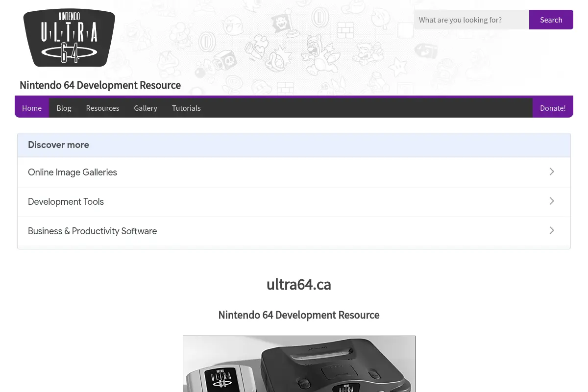Image resolution: width=588 pixels, height=392 pixels.
Task: Click the ultra64.ca heading
Action: (299, 284)
